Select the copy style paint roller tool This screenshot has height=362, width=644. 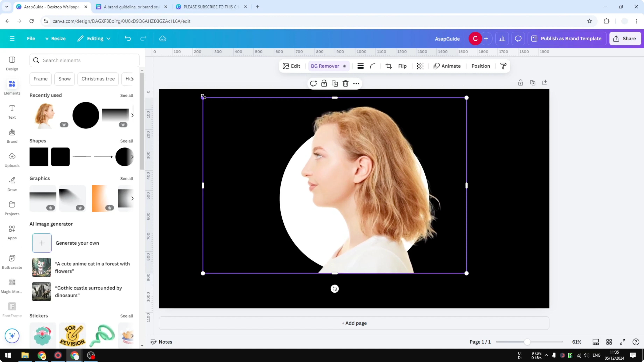[x=503, y=66]
